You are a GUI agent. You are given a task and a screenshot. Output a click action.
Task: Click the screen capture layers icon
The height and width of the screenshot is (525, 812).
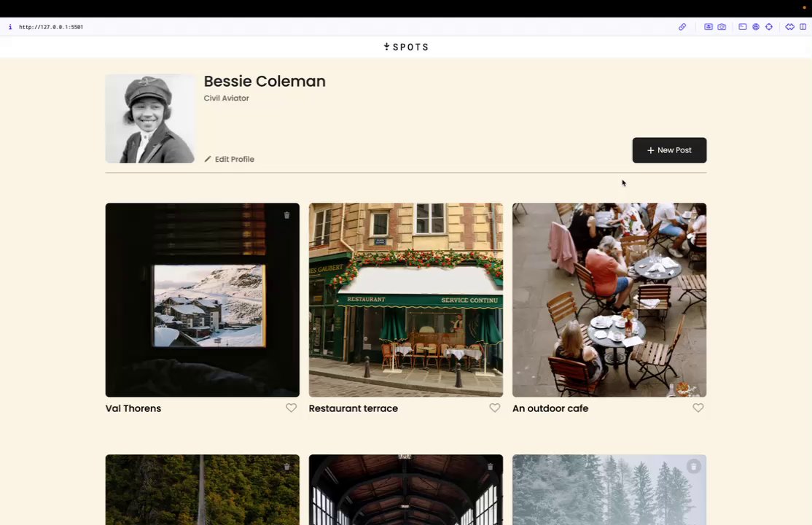[708, 27]
